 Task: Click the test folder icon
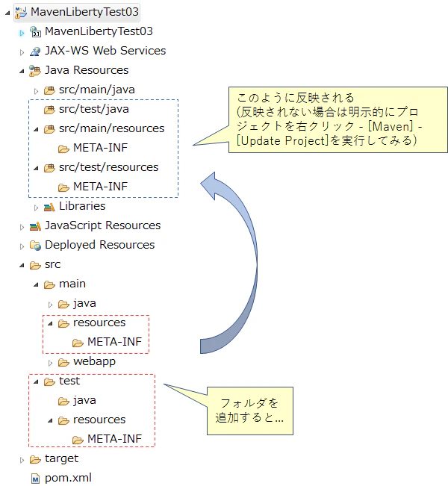point(49,381)
